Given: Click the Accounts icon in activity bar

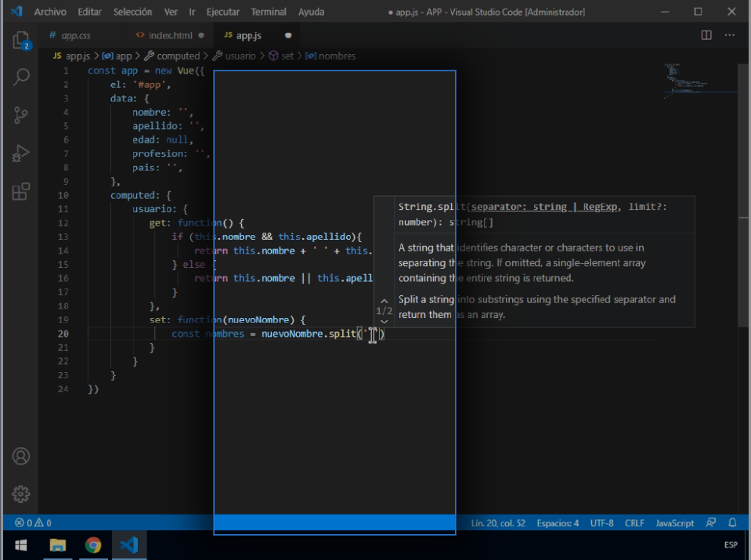Looking at the screenshot, I should click(x=21, y=456).
